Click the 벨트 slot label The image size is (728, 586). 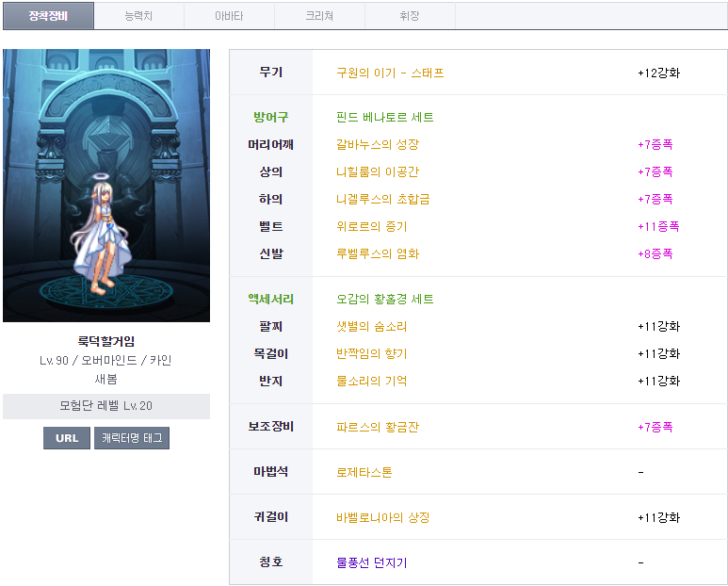[270, 227]
